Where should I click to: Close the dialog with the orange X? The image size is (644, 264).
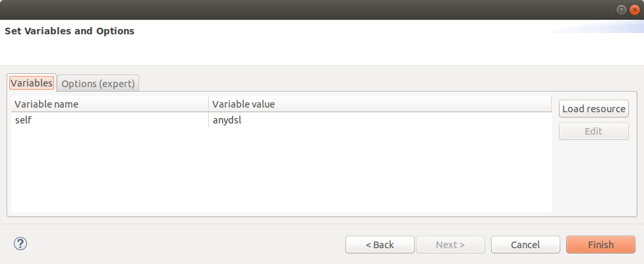pos(634,9)
